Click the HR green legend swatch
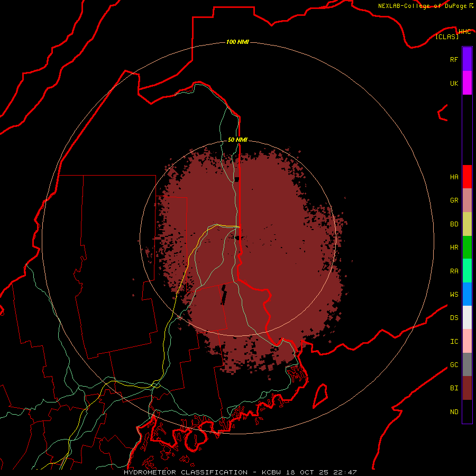This screenshot has height=476, width=476. pyautogui.click(x=467, y=248)
